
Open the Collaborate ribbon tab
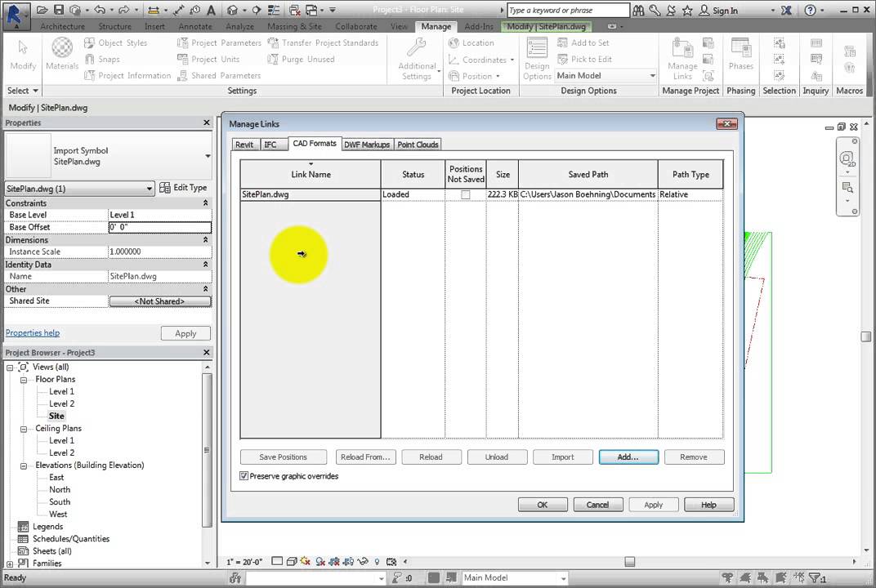point(356,26)
